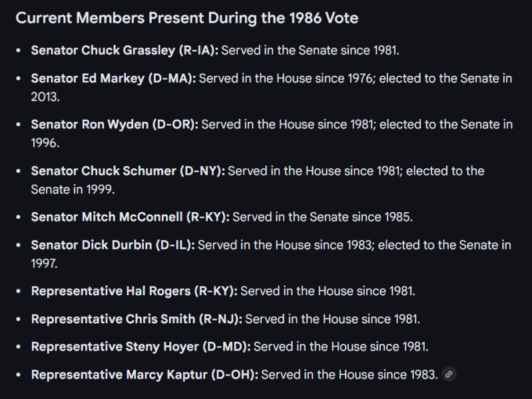The height and width of the screenshot is (399, 532).
Task: Click the year 2013 in Markey's entry
Action: click(45, 96)
